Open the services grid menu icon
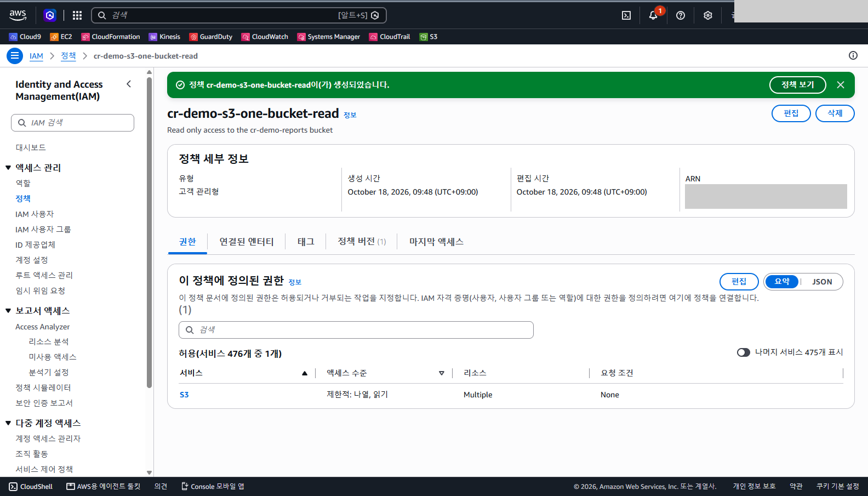 pyautogui.click(x=77, y=15)
